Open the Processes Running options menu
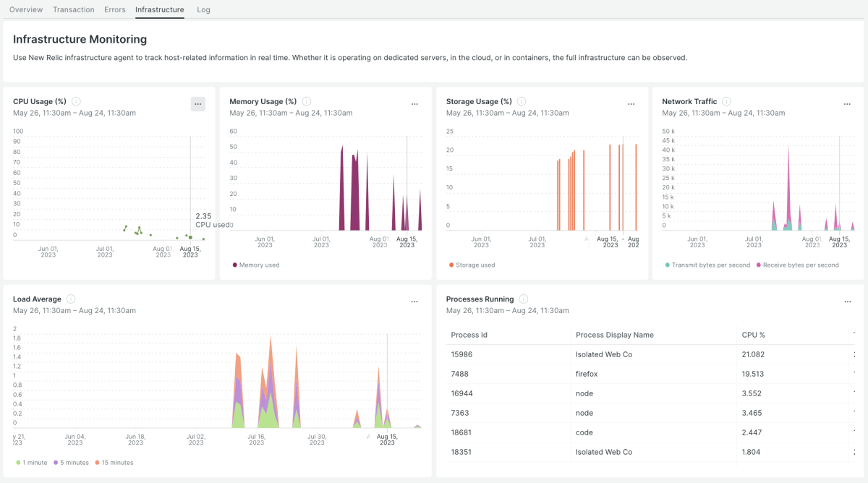Viewport: 868px width, 483px height. coord(847,302)
